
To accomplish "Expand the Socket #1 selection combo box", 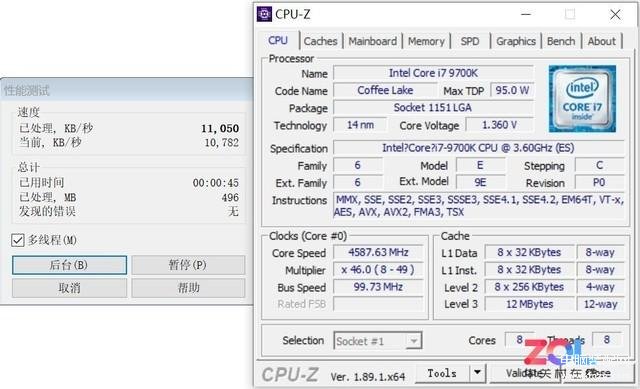I will click(378, 341).
